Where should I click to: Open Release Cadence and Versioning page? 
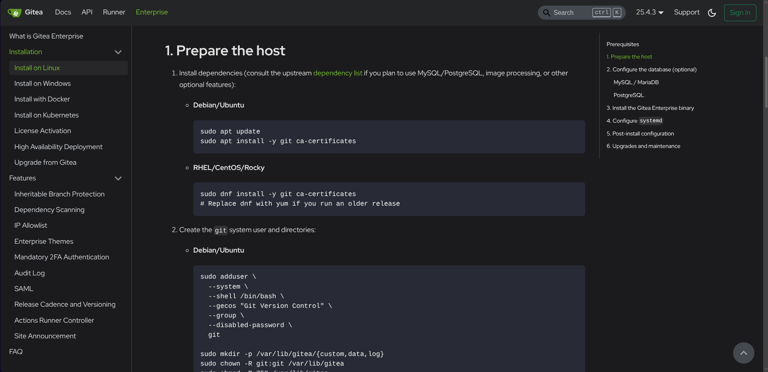click(x=65, y=304)
